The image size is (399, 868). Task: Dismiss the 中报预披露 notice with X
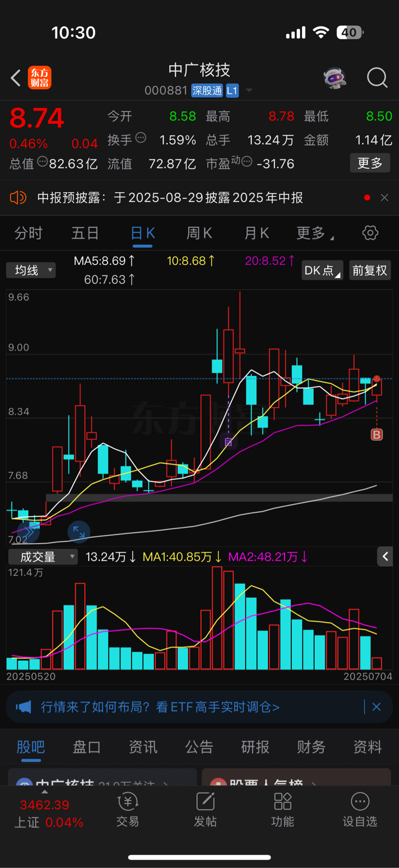click(384, 198)
